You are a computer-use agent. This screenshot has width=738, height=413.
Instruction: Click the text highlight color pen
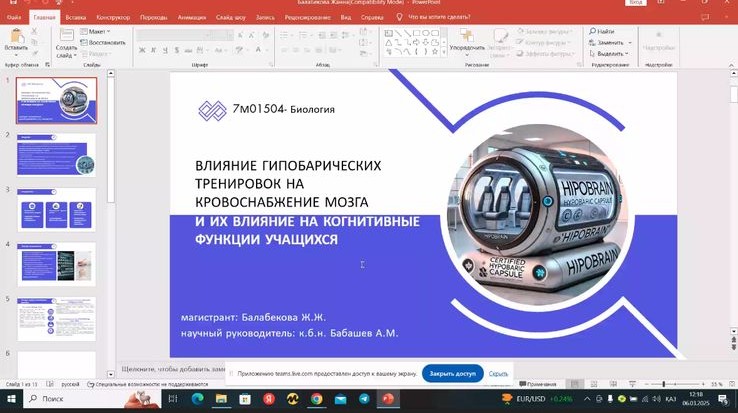click(x=239, y=50)
